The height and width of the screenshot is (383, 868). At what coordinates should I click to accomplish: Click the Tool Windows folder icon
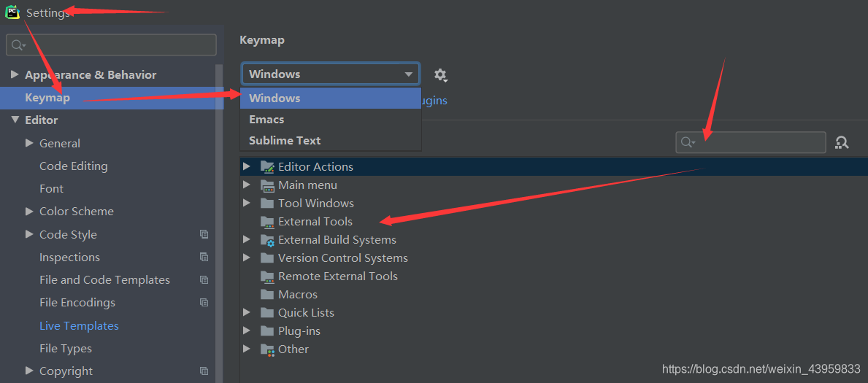267,203
